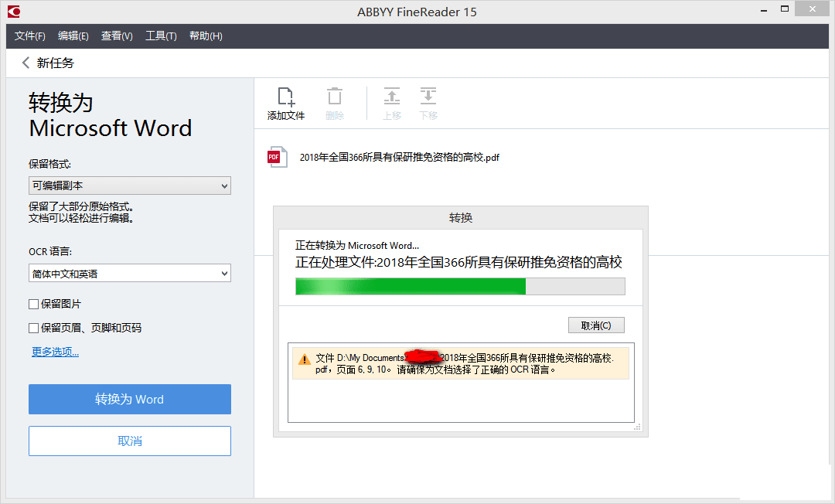Image resolution: width=835 pixels, height=504 pixels.
Task: Click the 正在处理文件 progress text line
Action: pos(458,262)
